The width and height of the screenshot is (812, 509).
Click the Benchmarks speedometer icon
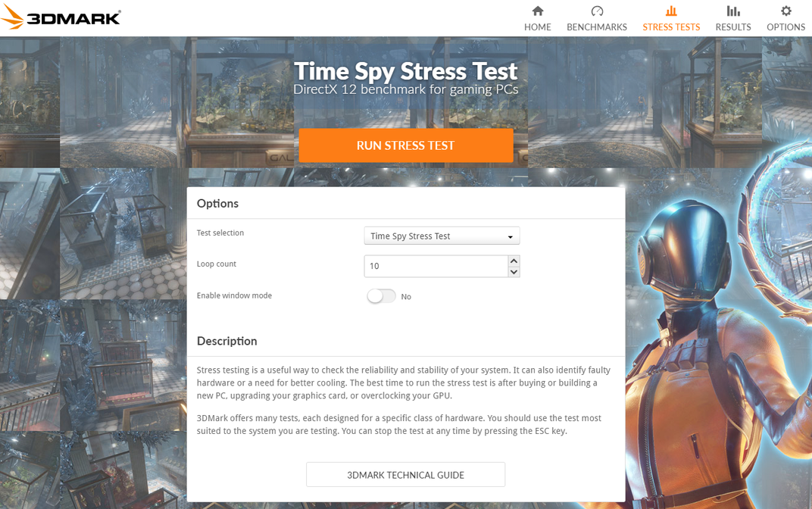[597, 11]
